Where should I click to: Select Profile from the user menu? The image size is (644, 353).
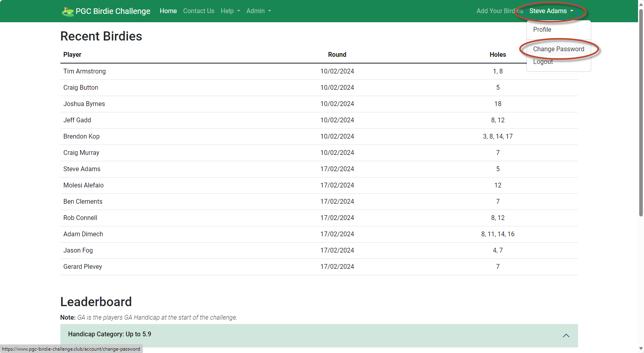542,30
